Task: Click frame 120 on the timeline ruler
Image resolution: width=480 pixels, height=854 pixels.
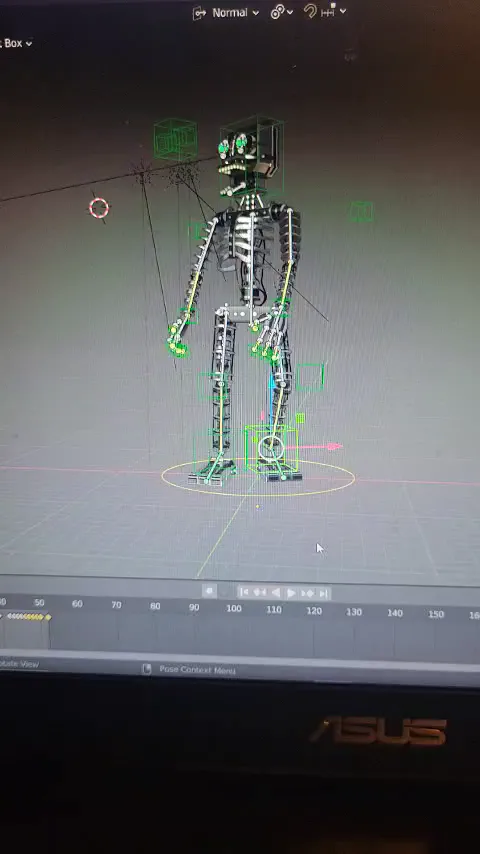Action: pyautogui.click(x=314, y=611)
